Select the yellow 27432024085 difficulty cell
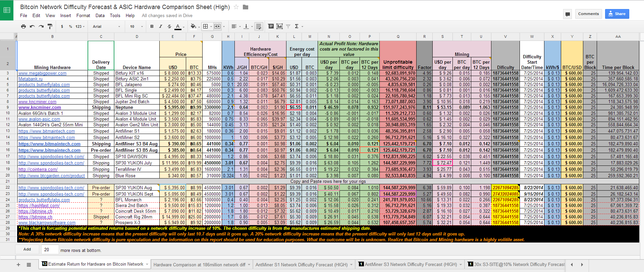644x272 pixels. 505,194
